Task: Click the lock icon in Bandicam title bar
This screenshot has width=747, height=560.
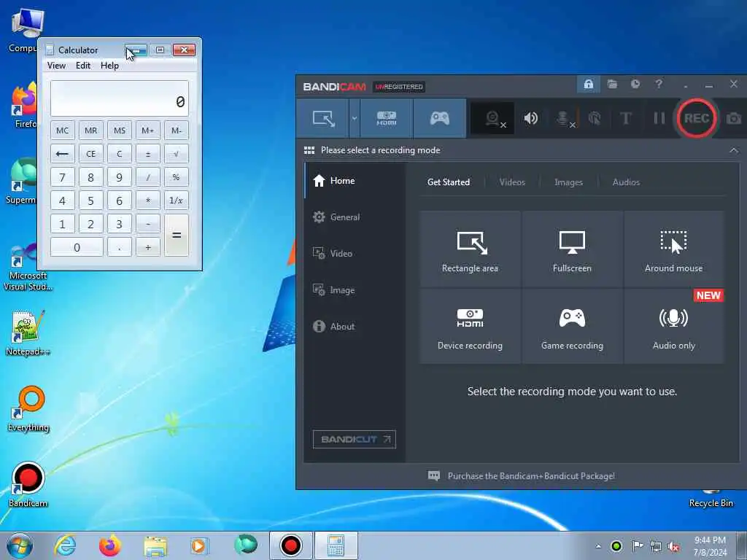Action: click(x=589, y=85)
